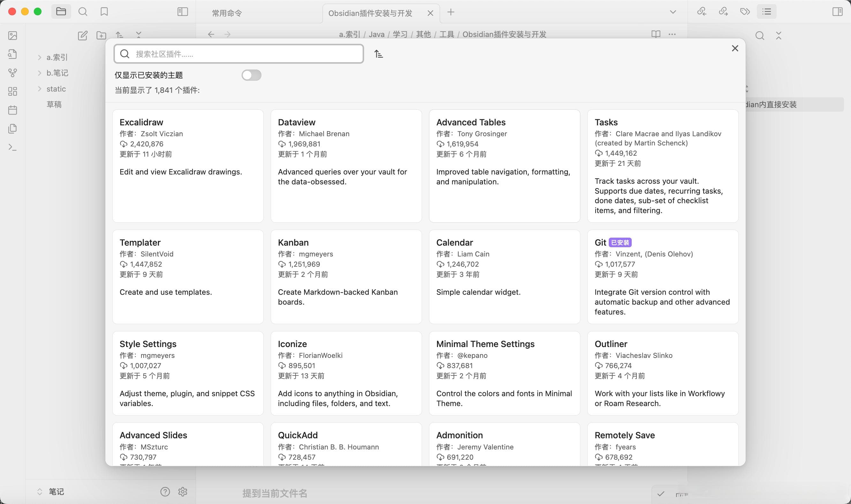Viewport: 851px width, 504px height.
Task: Collapse all icon in file explorer
Action: coord(139,35)
